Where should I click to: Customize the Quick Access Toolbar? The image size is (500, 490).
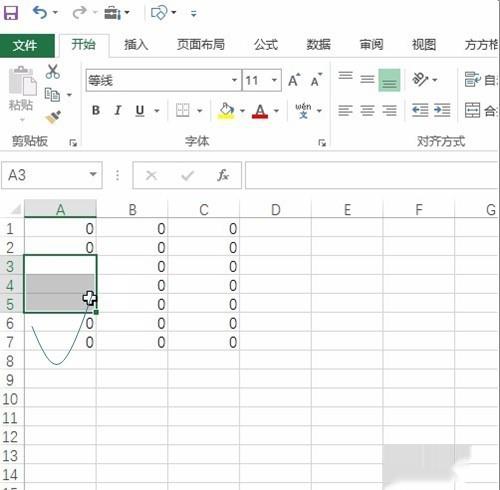[194, 13]
